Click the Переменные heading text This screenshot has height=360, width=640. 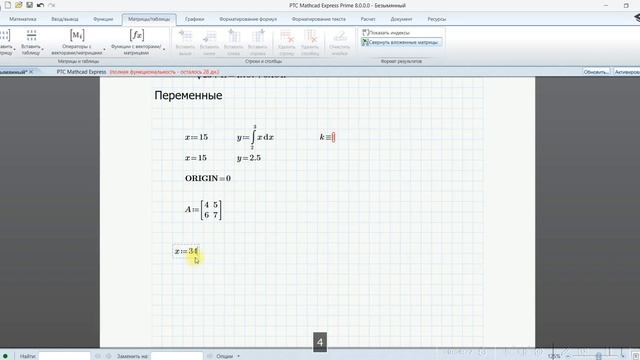(x=188, y=96)
